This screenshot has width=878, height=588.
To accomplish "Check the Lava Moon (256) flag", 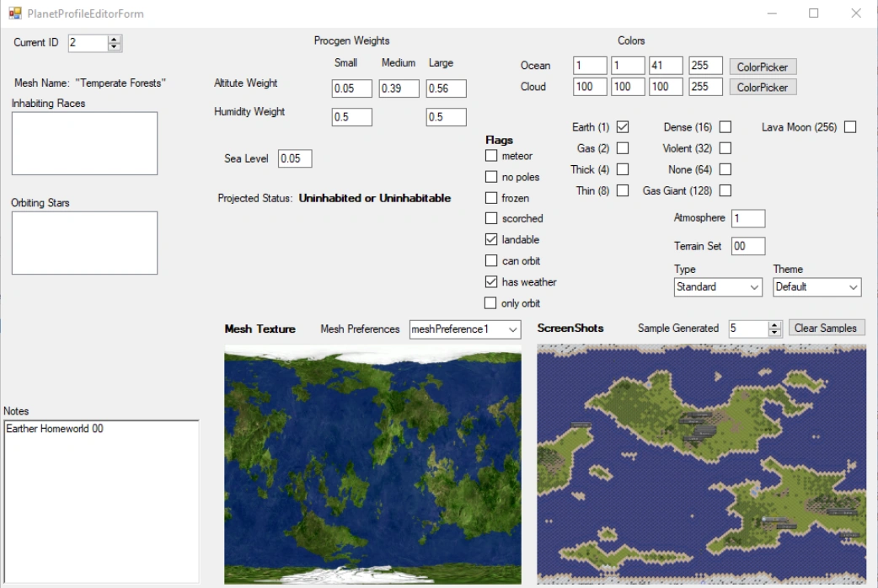I will click(851, 127).
